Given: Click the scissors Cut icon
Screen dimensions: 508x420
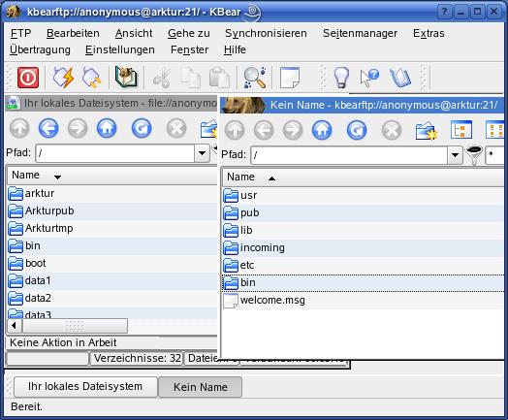Looking at the screenshot, I should [162, 78].
